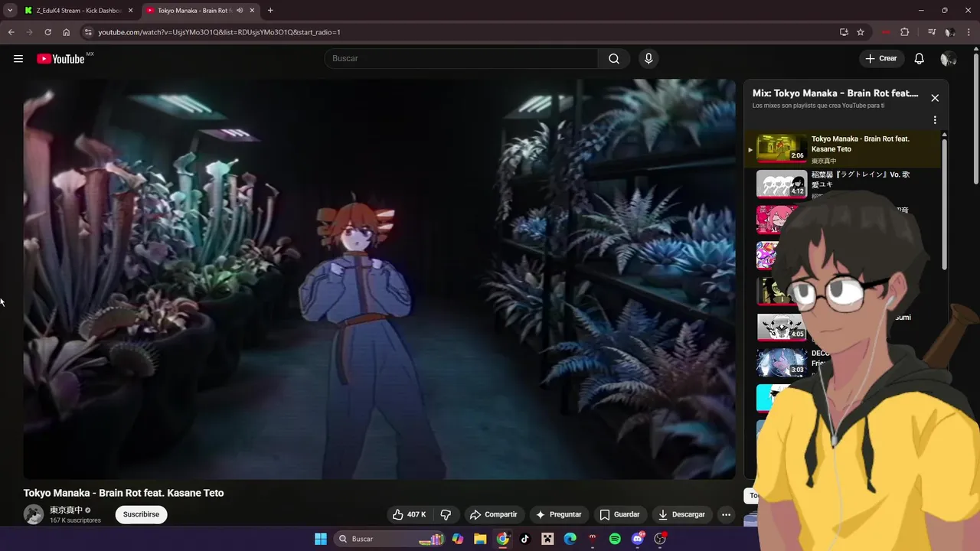This screenshot has width=980, height=551.
Task: Open a new browser tab
Action: (270, 11)
